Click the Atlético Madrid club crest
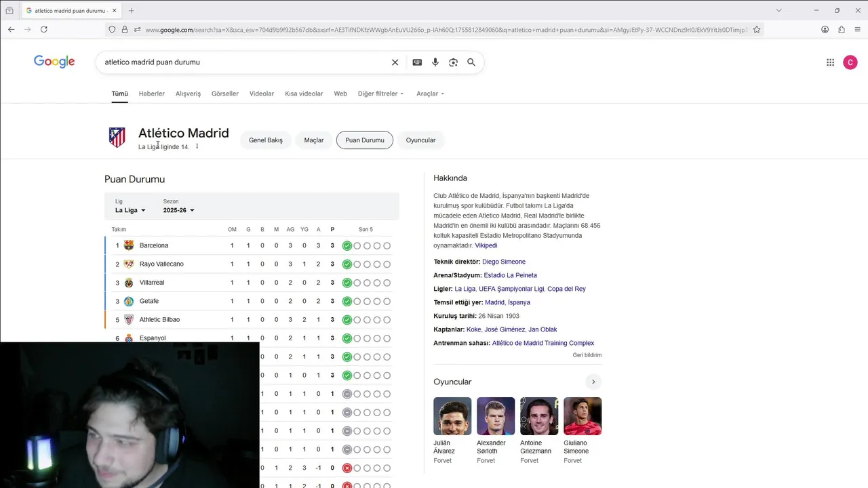This screenshot has width=868, height=488. [117, 138]
